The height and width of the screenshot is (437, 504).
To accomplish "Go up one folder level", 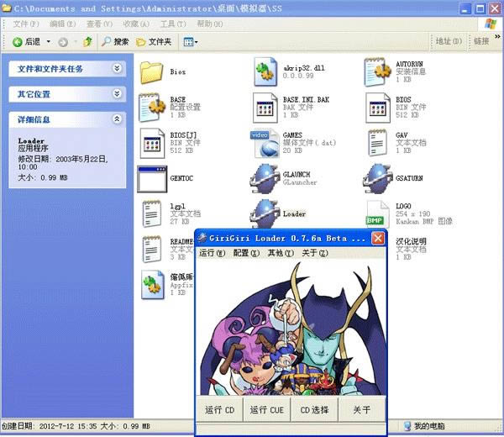I will (87, 42).
